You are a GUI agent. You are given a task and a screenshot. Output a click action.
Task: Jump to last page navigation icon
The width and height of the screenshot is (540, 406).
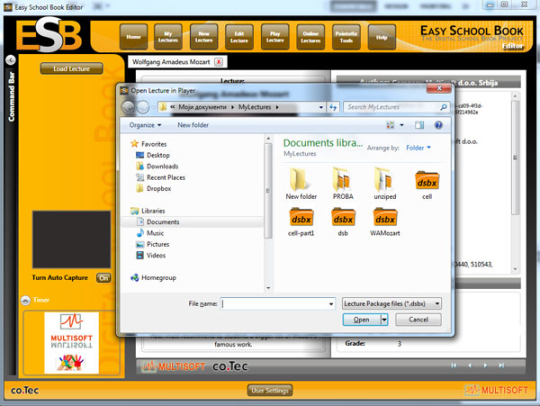point(501,365)
